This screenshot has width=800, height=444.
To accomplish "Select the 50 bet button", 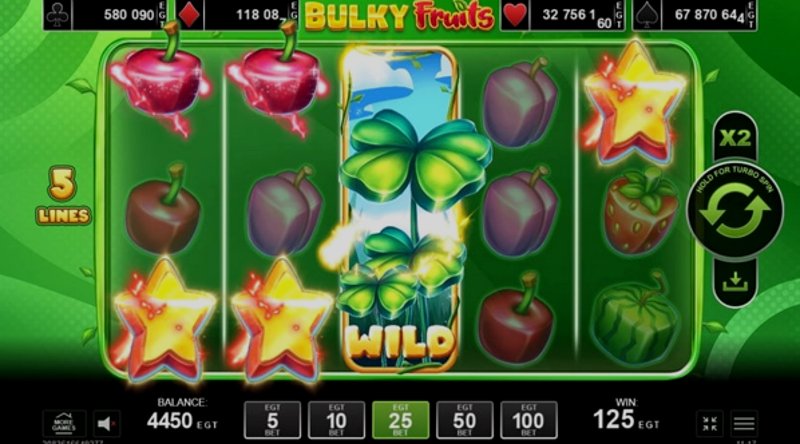I will (465, 420).
